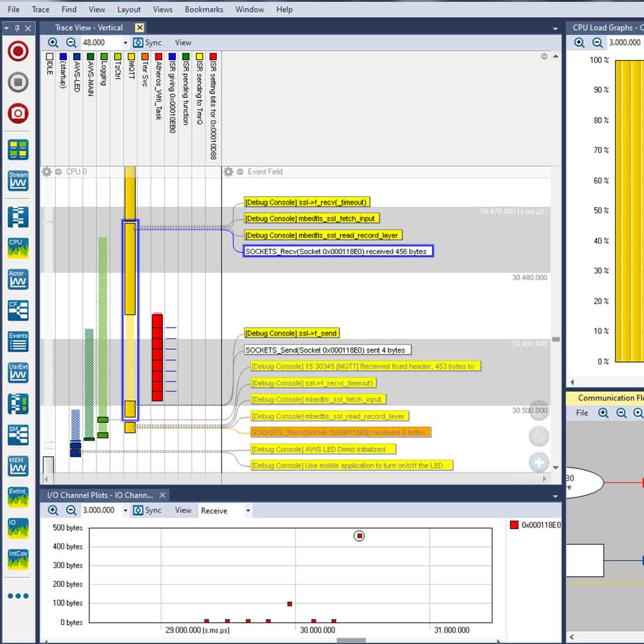The image size is (644, 644).
Task: Toggle the MQTT actor legend box
Action: (131, 56)
